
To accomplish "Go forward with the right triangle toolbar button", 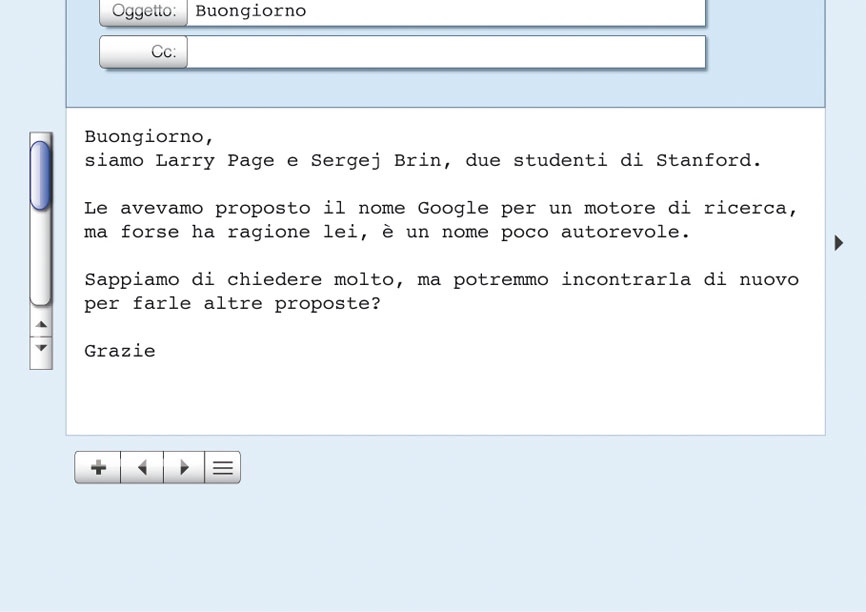I will (x=184, y=467).
